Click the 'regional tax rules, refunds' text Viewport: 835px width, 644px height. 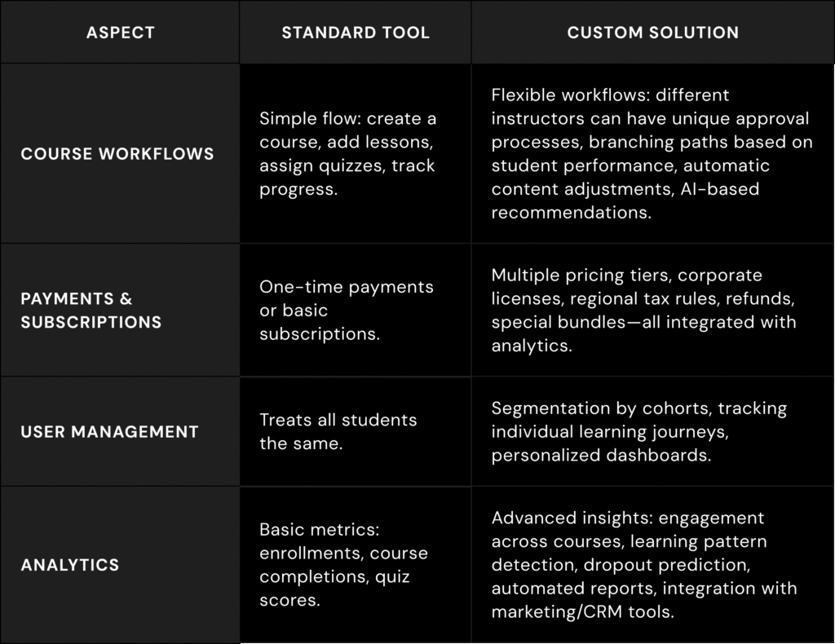click(x=683, y=299)
